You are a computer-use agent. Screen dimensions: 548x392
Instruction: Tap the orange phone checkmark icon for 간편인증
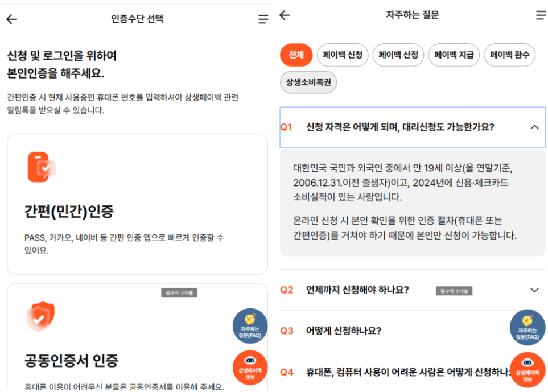click(x=41, y=167)
